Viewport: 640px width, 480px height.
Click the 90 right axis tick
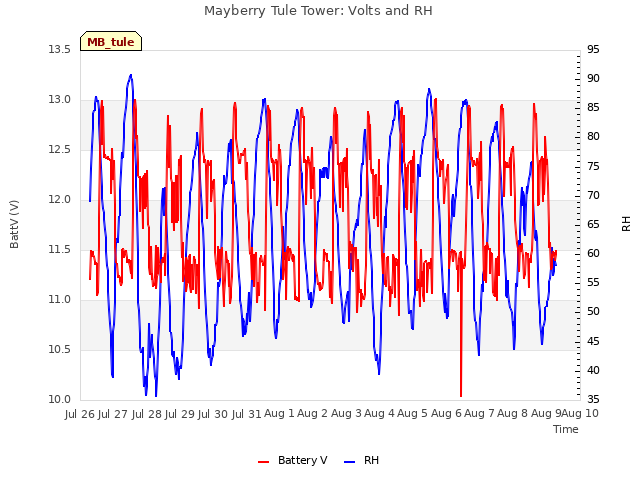(x=593, y=78)
